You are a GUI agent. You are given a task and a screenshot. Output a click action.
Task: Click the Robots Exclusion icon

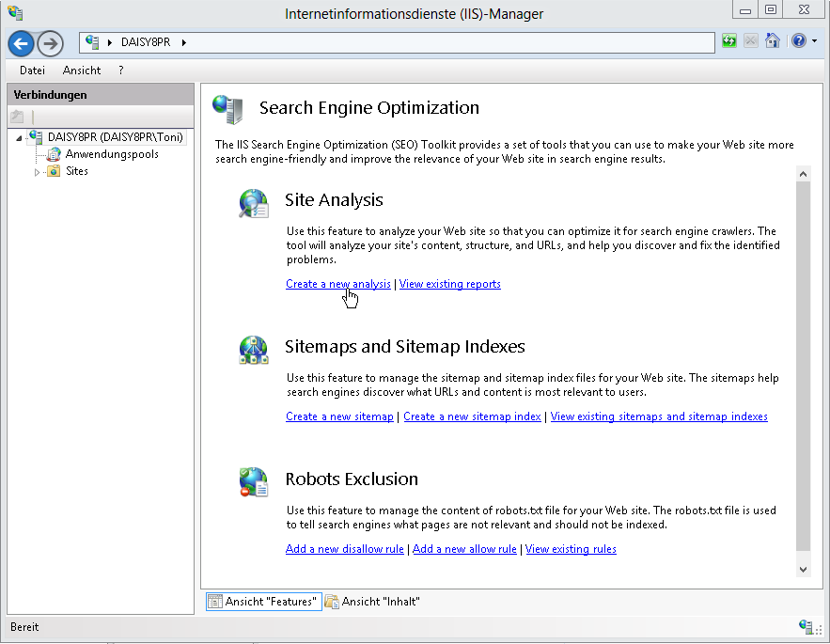(253, 482)
